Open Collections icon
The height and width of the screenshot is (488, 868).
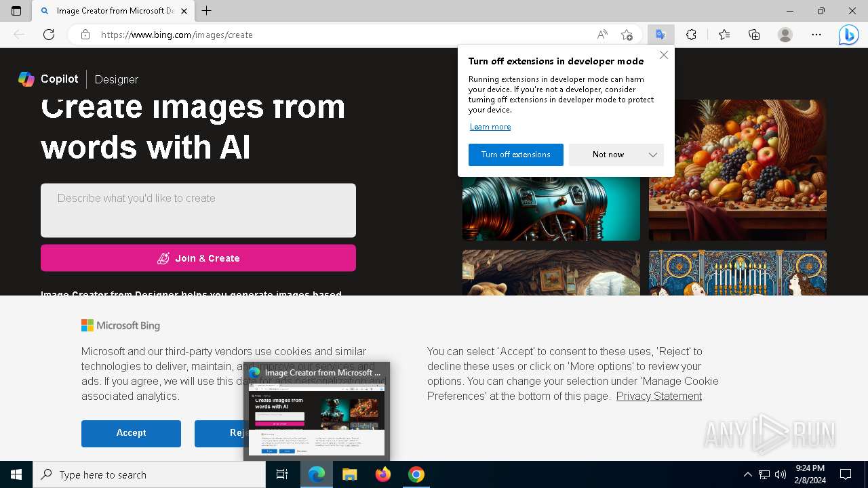(754, 35)
